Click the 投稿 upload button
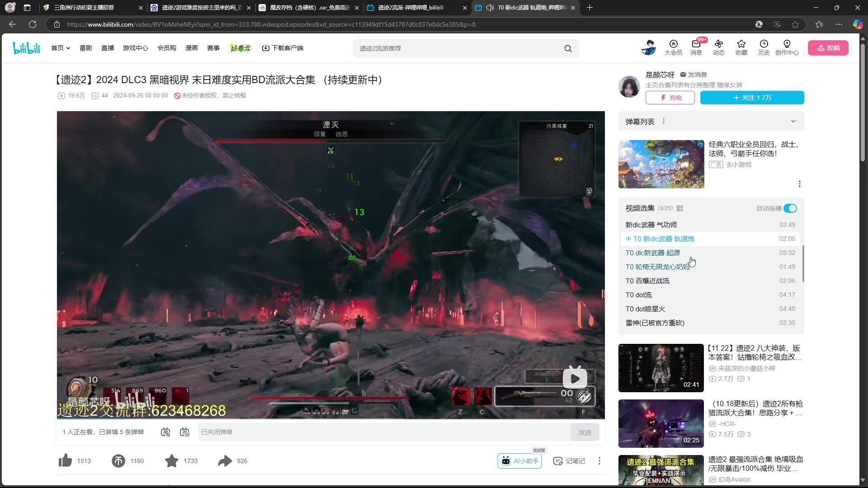The width and height of the screenshot is (868, 488). 828,48
